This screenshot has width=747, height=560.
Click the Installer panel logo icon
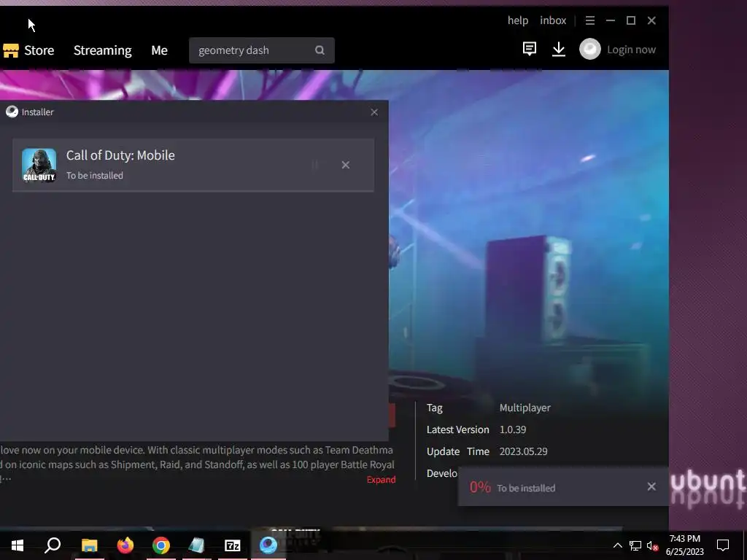12,112
